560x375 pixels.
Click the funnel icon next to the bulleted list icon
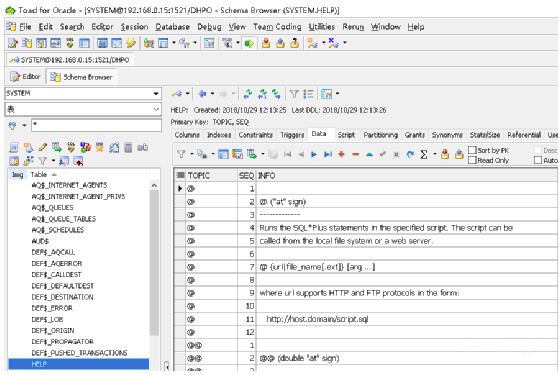click(x=294, y=94)
